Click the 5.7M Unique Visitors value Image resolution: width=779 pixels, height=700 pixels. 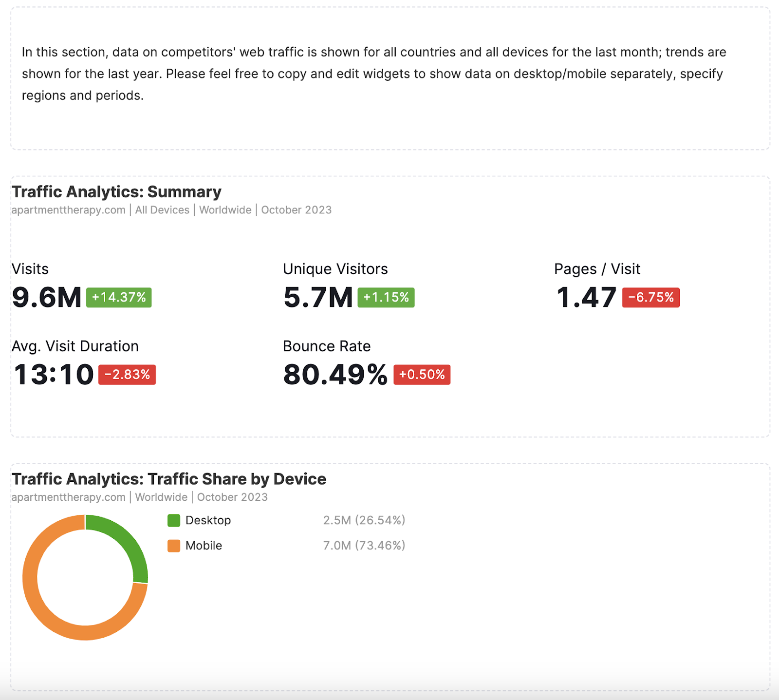[x=318, y=297]
